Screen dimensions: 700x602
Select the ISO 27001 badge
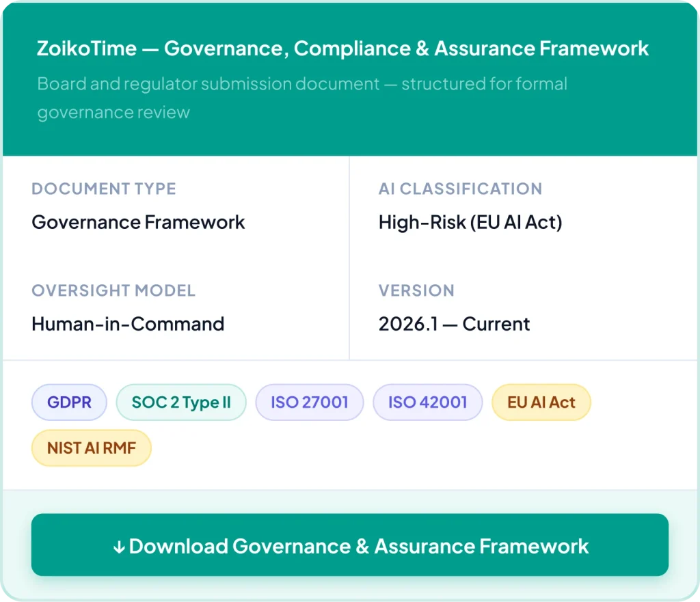(309, 402)
